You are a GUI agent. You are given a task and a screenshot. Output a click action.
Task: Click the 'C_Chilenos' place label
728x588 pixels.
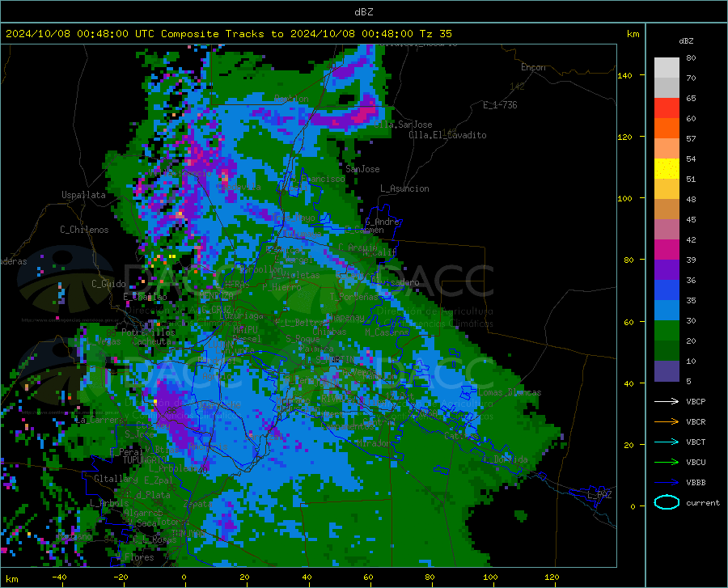point(84,230)
